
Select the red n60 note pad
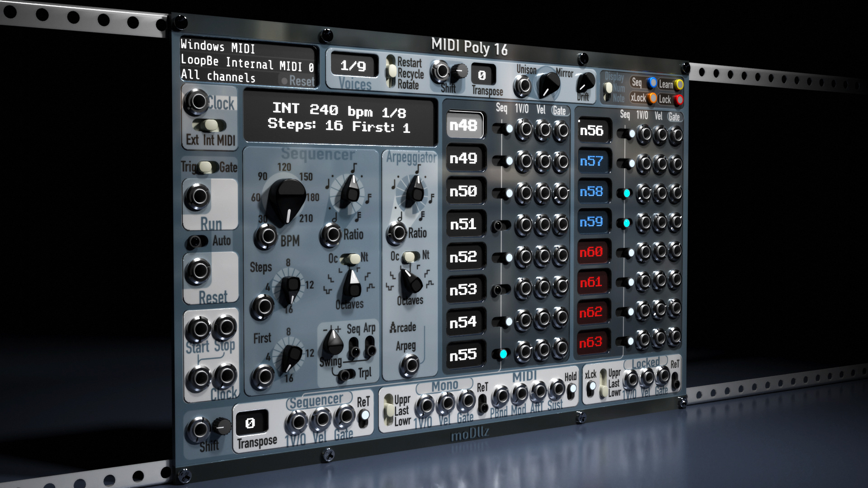tap(591, 252)
